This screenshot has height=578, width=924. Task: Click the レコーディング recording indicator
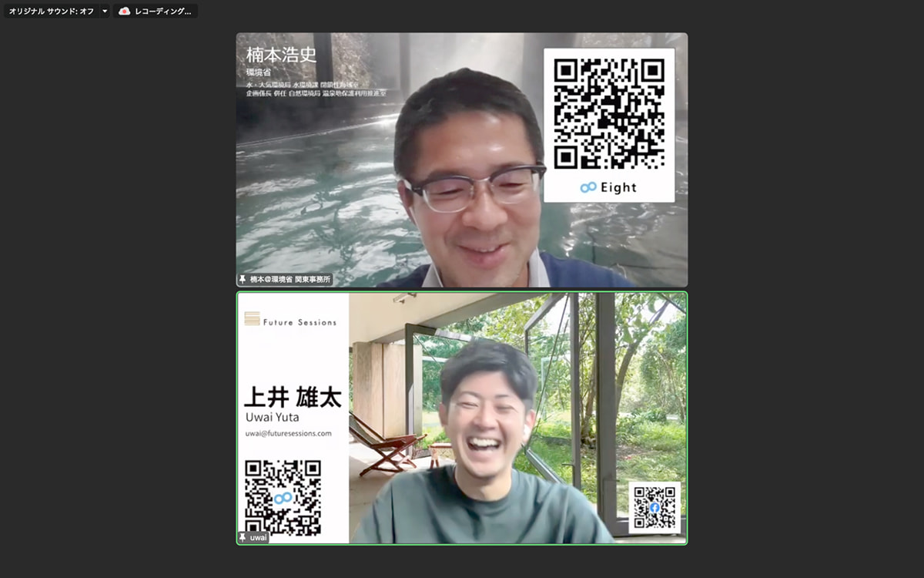(156, 11)
